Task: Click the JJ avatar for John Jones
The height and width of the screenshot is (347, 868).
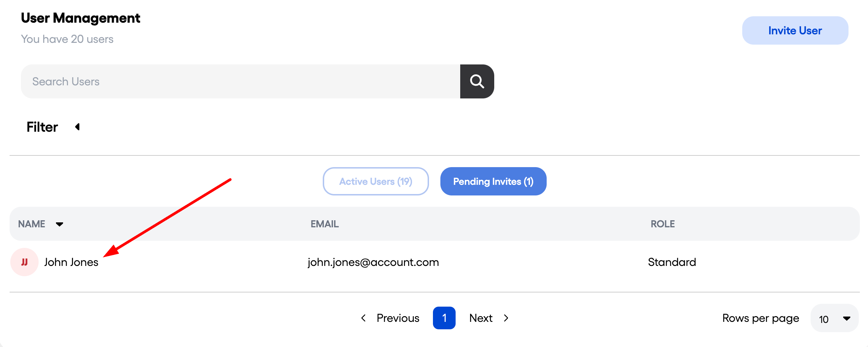Action: (x=24, y=262)
